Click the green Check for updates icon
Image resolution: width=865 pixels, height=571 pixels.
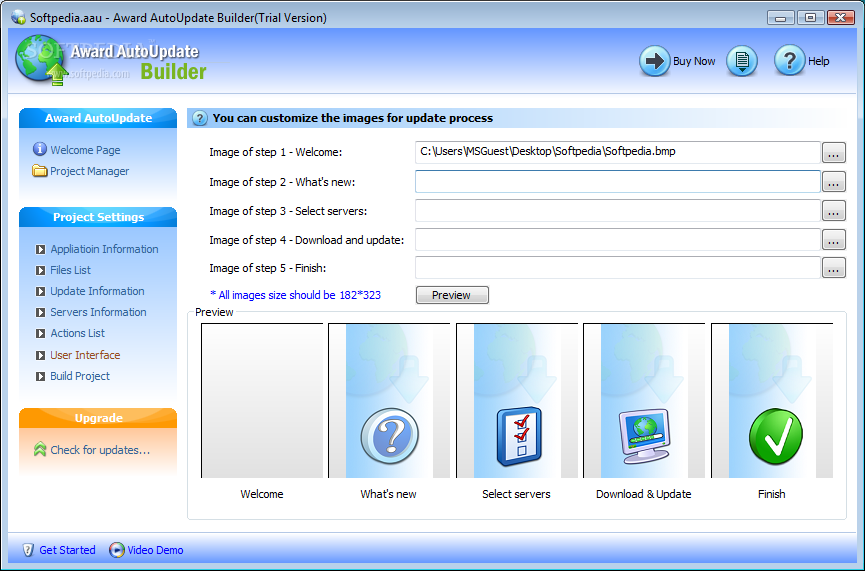pos(40,449)
